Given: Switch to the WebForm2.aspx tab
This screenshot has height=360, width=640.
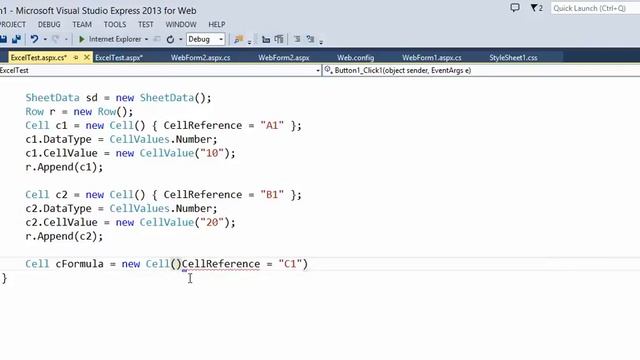Looking at the screenshot, I should (284, 58).
